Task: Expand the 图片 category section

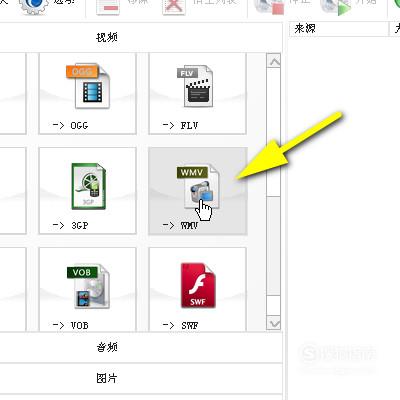Action: tap(141, 378)
